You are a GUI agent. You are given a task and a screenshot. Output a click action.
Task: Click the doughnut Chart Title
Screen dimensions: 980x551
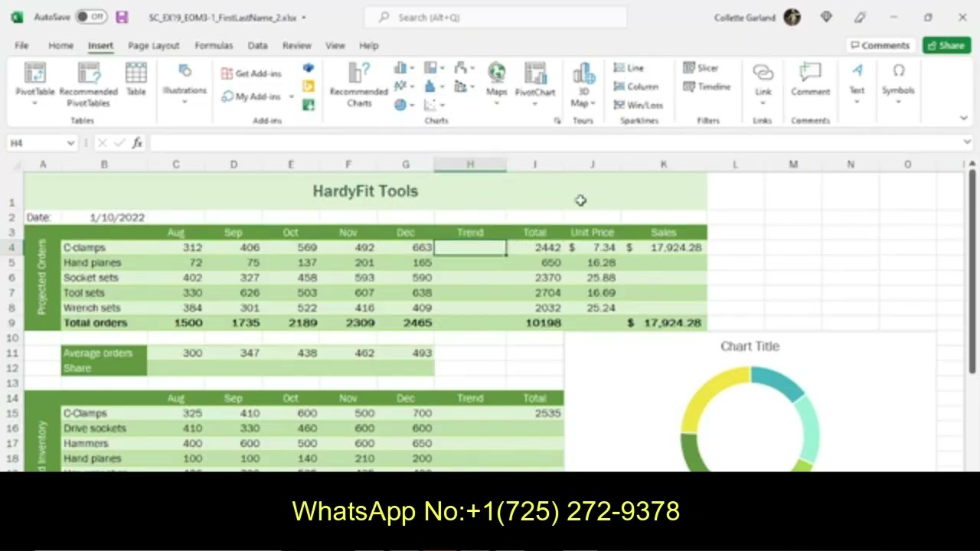[750, 347]
